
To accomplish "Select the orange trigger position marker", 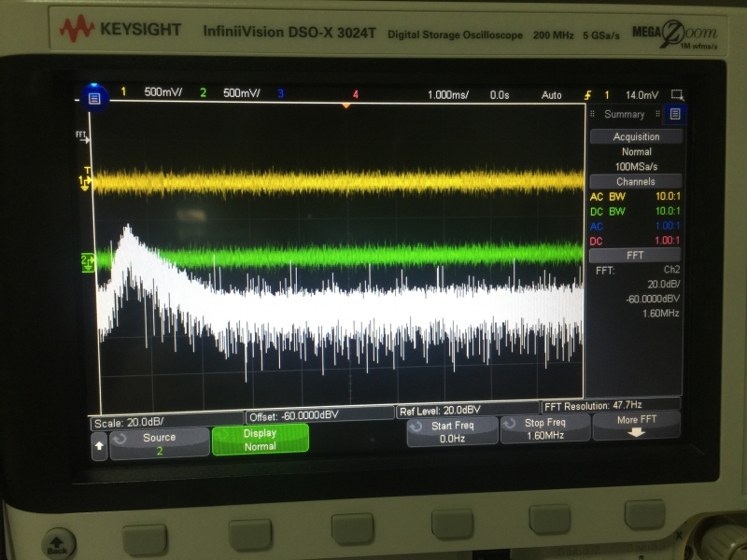I will tap(346, 105).
